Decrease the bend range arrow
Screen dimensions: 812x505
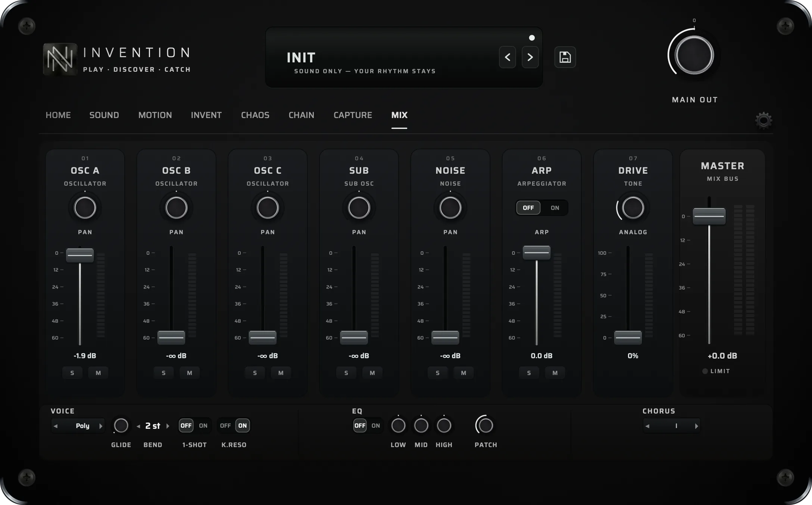pos(138,426)
